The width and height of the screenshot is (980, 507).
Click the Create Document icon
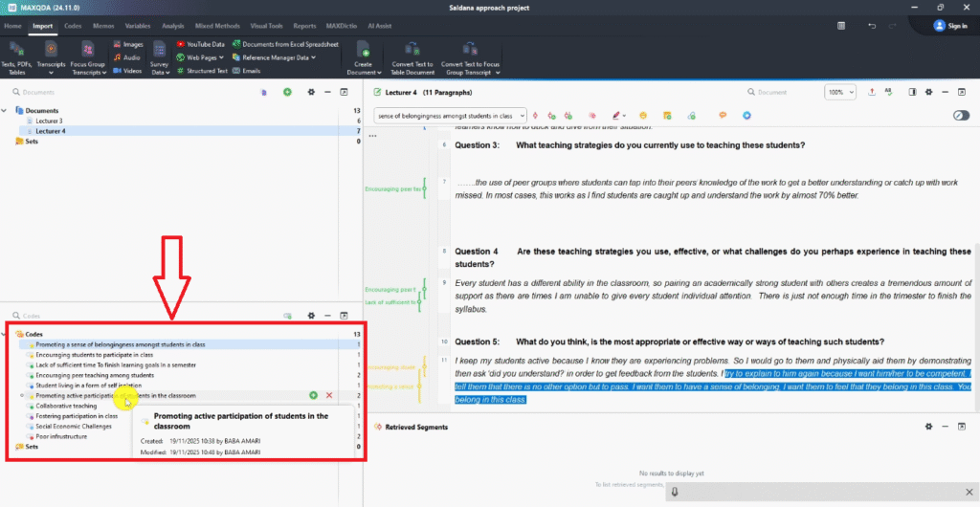tap(364, 50)
